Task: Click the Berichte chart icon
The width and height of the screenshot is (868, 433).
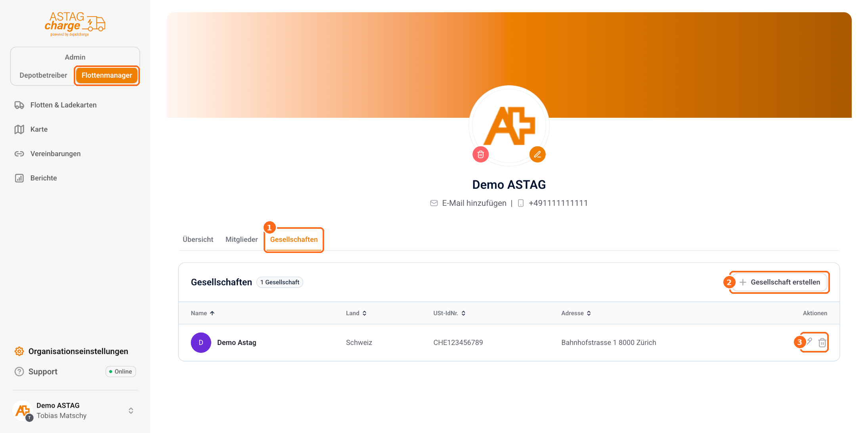Action: pyautogui.click(x=19, y=178)
